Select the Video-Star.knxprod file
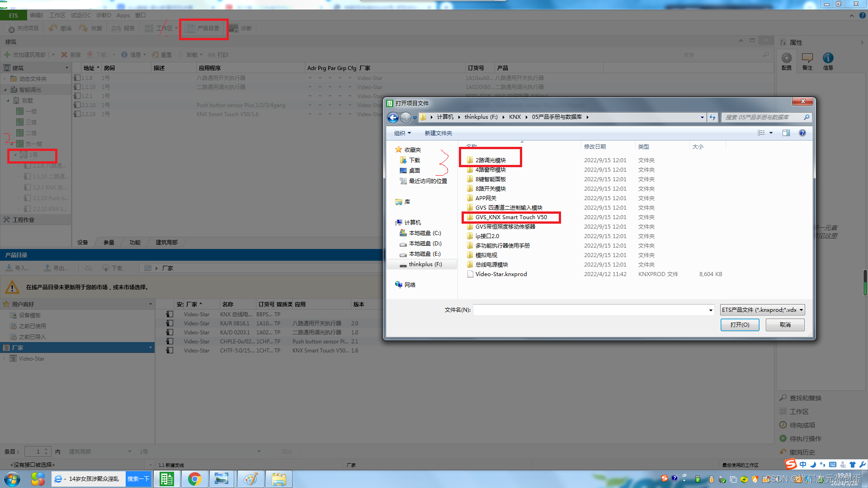Viewport: 868px width, 488px height. [x=500, y=274]
